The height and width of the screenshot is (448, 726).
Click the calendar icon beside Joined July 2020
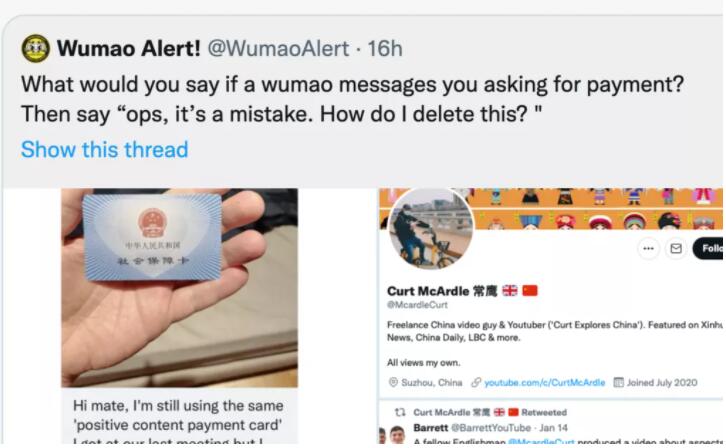619,382
